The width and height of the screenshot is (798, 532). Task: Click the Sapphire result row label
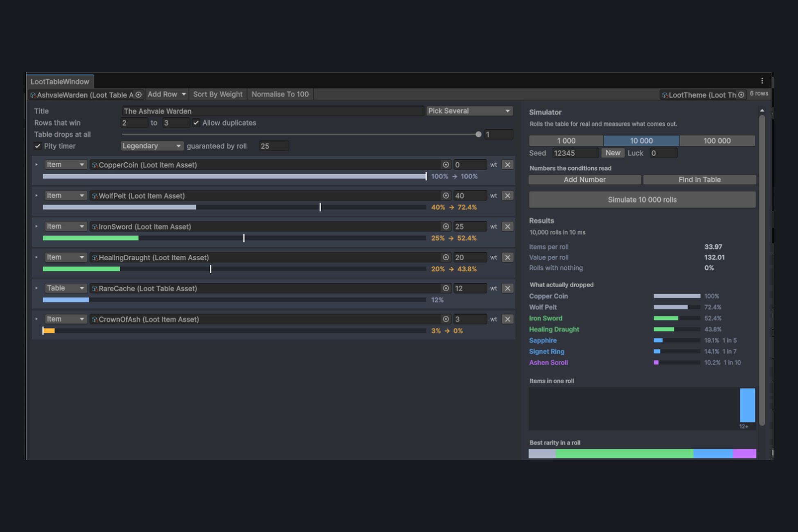pyautogui.click(x=543, y=340)
